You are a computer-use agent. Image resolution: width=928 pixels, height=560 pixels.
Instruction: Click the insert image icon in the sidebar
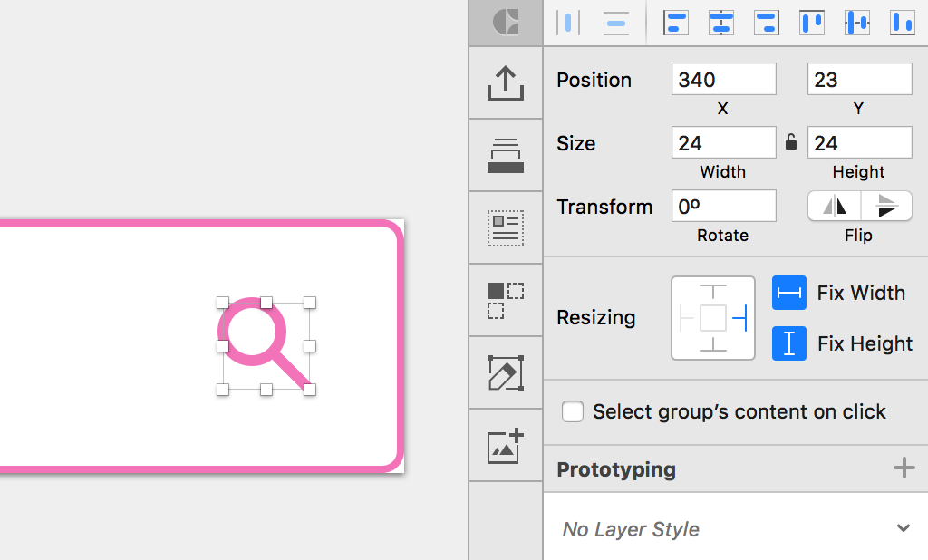[x=506, y=445]
